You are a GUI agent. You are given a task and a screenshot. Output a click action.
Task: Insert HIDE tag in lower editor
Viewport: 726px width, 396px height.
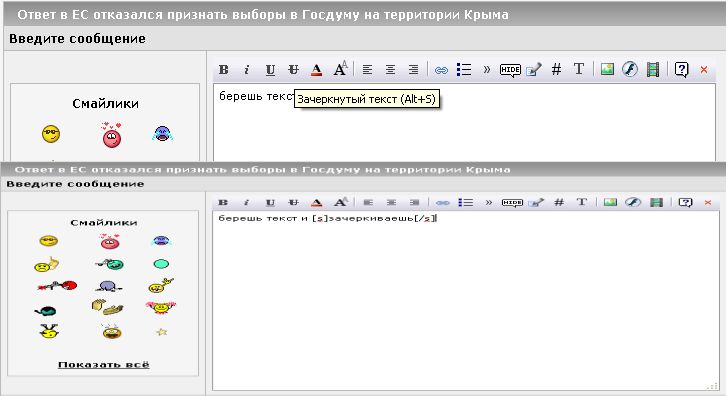[513, 203]
